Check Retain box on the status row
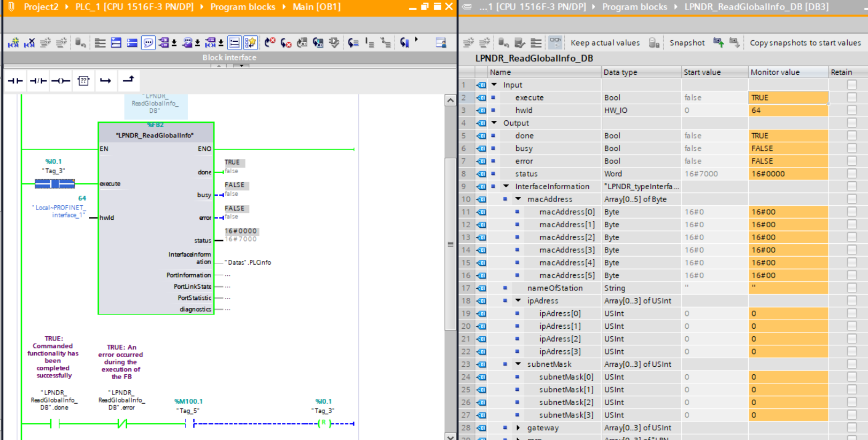Screen dimensions: 868x440 tap(851, 174)
